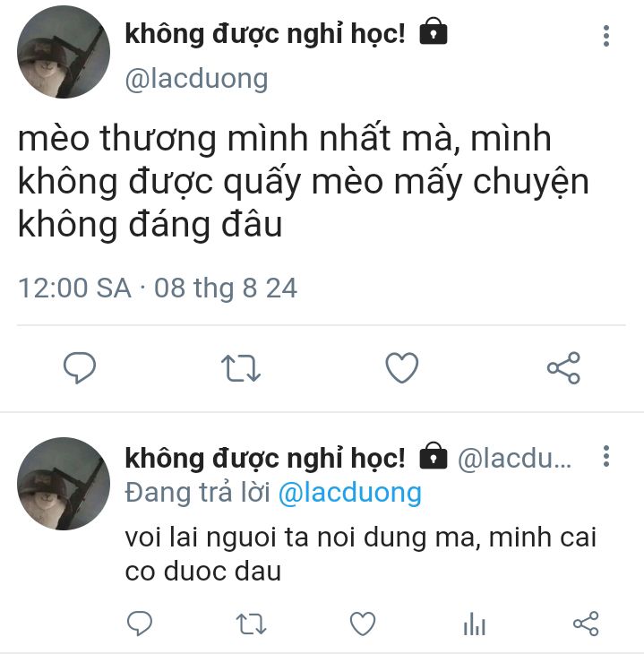The image size is (644, 654).
Task: Retweet the reply tweet
Action: pyautogui.click(x=251, y=624)
